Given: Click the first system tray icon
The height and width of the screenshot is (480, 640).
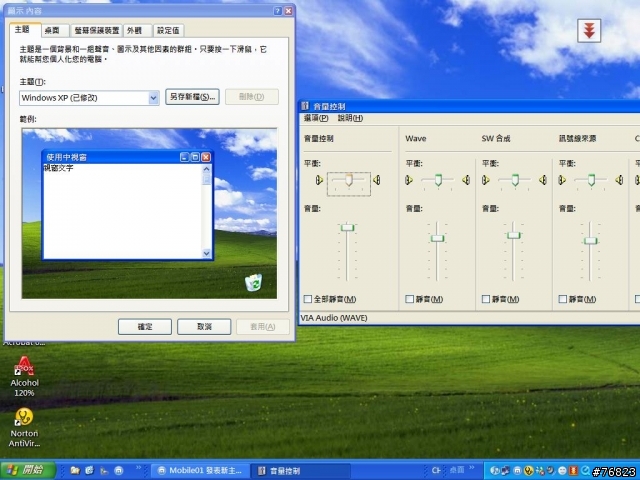Looking at the screenshot, I should click(495, 471).
